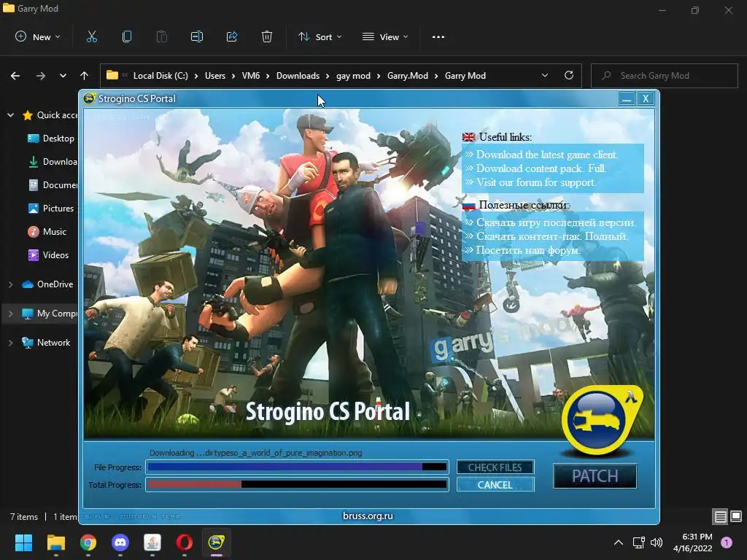Click Users in the breadcrumb path
The height and width of the screenshot is (560, 747).
(215, 76)
